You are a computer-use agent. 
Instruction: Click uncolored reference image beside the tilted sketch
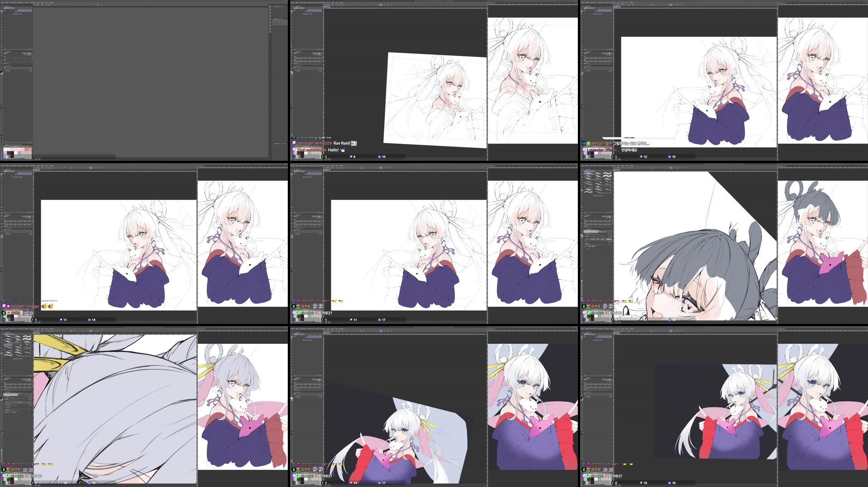click(533, 81)
